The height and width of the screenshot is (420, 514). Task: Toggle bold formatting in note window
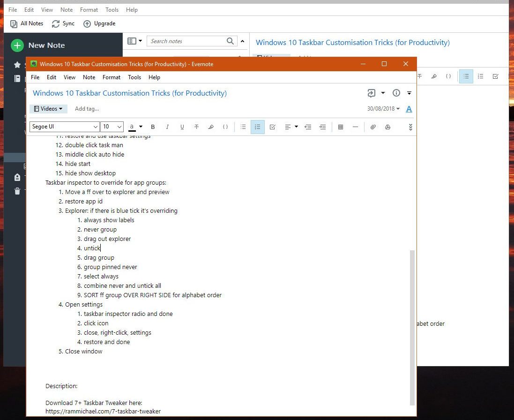[153, 127]
